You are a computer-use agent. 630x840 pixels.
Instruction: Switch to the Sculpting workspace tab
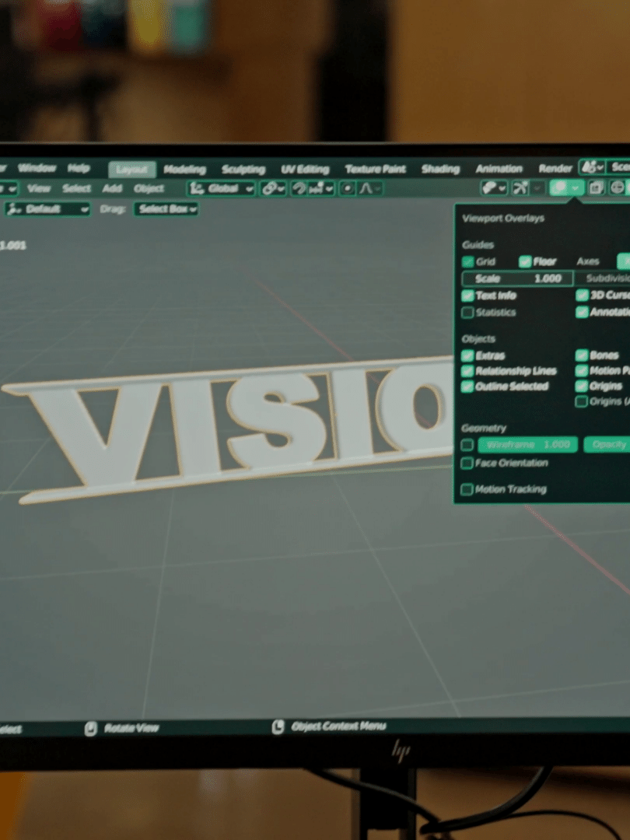tap(243, 170)
